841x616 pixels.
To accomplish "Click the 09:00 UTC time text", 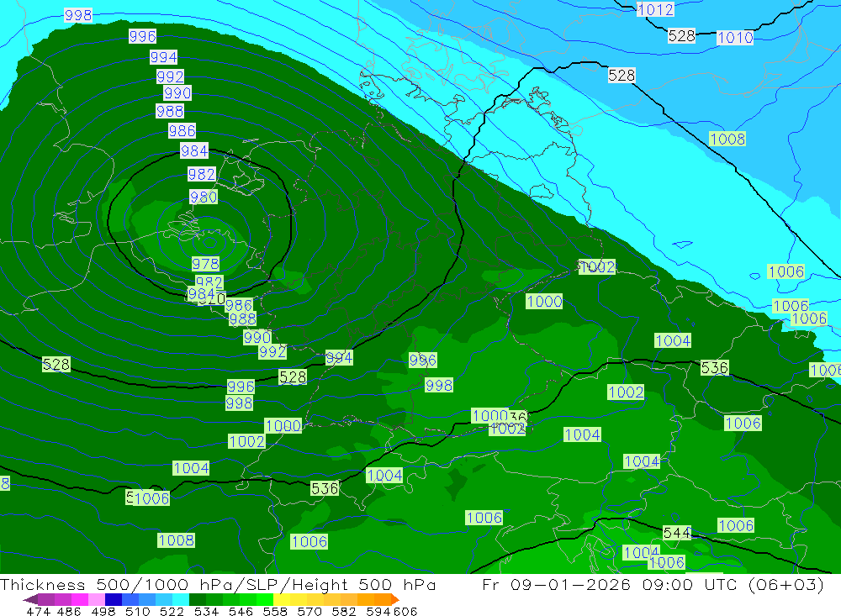I will tap(690, 584).
